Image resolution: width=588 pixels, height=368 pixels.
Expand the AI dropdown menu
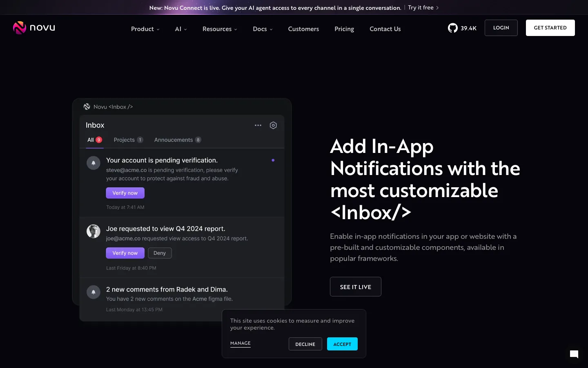click(181, 29)
